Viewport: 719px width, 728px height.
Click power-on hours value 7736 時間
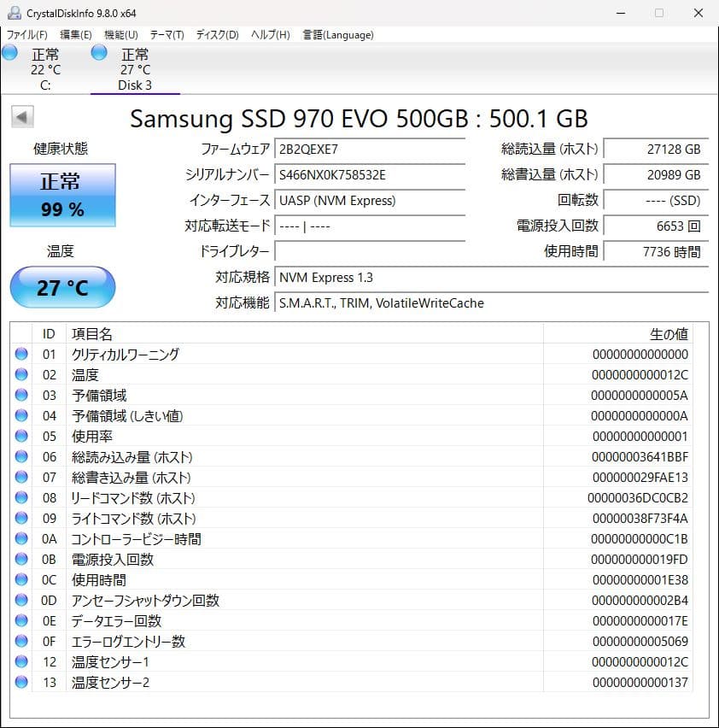coord(656,252)
